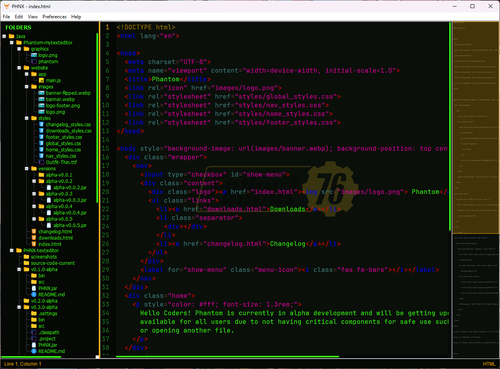Click the code minimap on the right
The height and width of the screenshot is (369, 500).
click(476, 189)
